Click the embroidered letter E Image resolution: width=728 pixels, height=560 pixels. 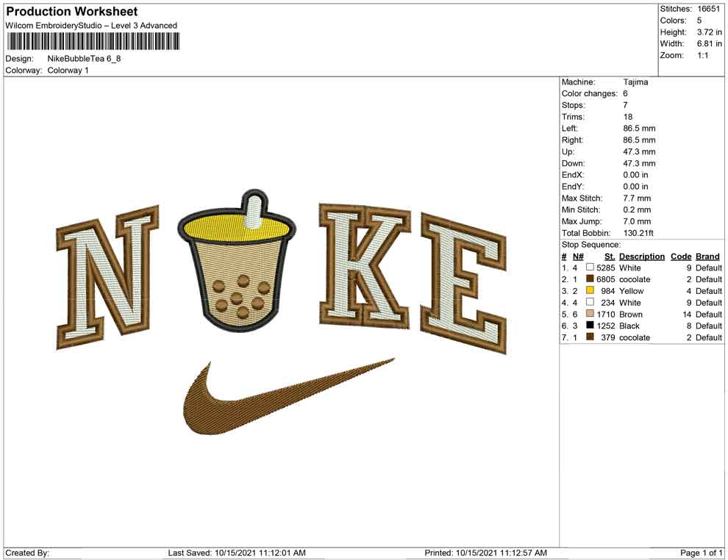pyautogui.click(x=463, y=284)
